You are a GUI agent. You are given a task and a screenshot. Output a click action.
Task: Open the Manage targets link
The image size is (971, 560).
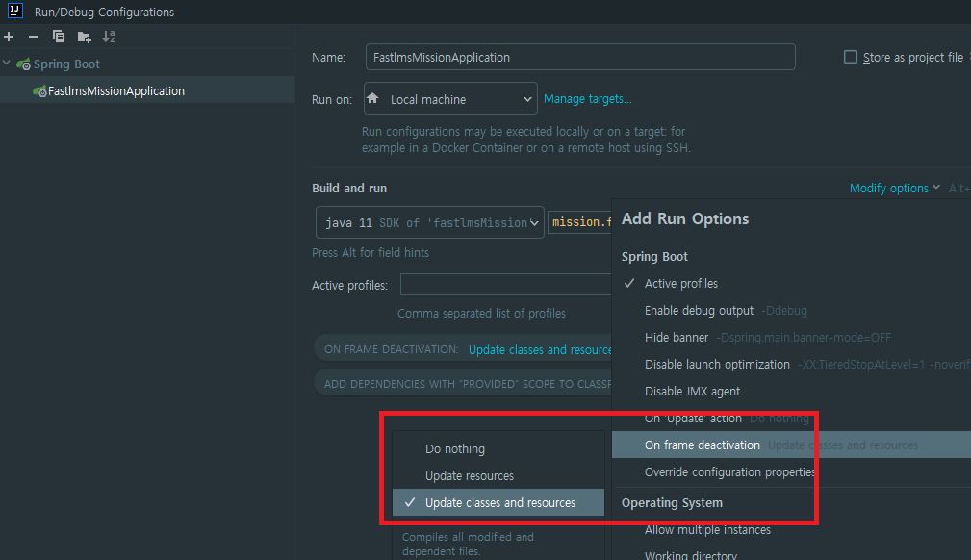(x=588, y=99)
